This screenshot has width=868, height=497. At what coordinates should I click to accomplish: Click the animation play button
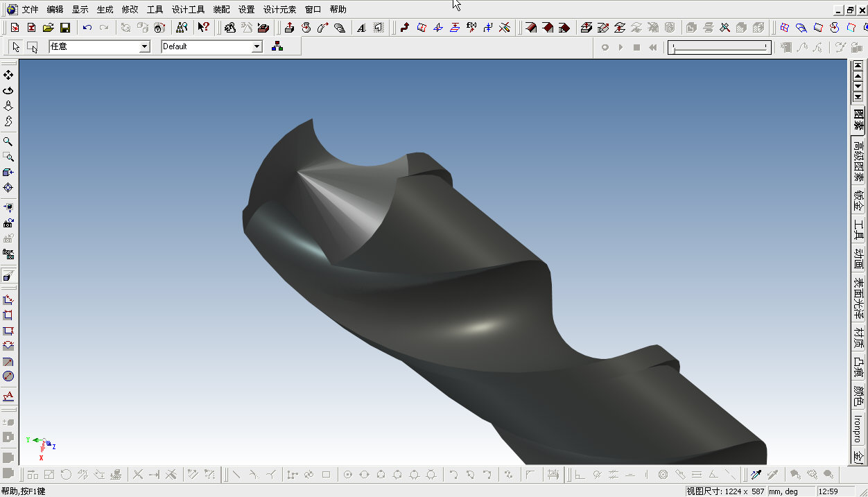620,47
